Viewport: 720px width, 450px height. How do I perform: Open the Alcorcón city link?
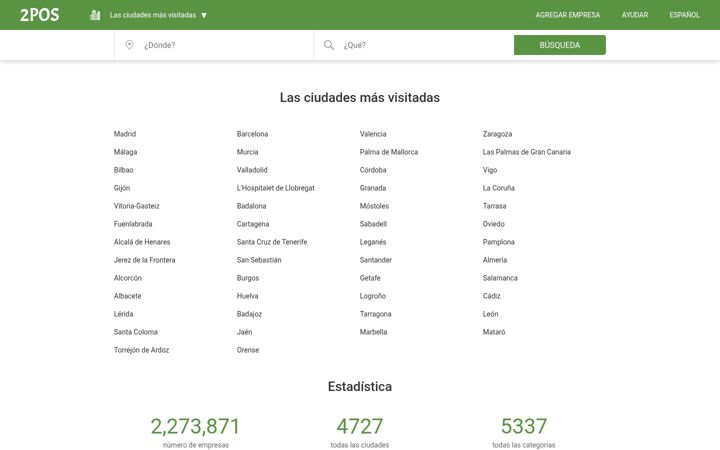128,278
